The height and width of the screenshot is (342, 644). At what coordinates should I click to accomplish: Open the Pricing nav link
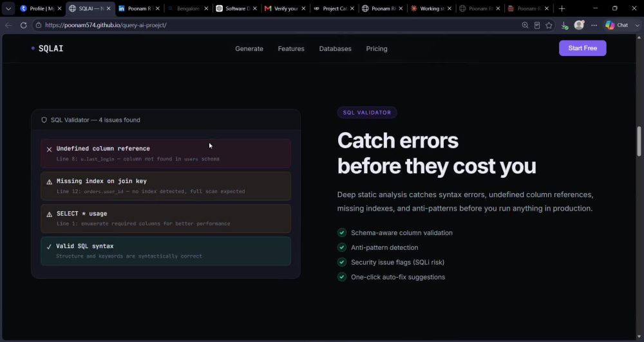coord(377,48)
